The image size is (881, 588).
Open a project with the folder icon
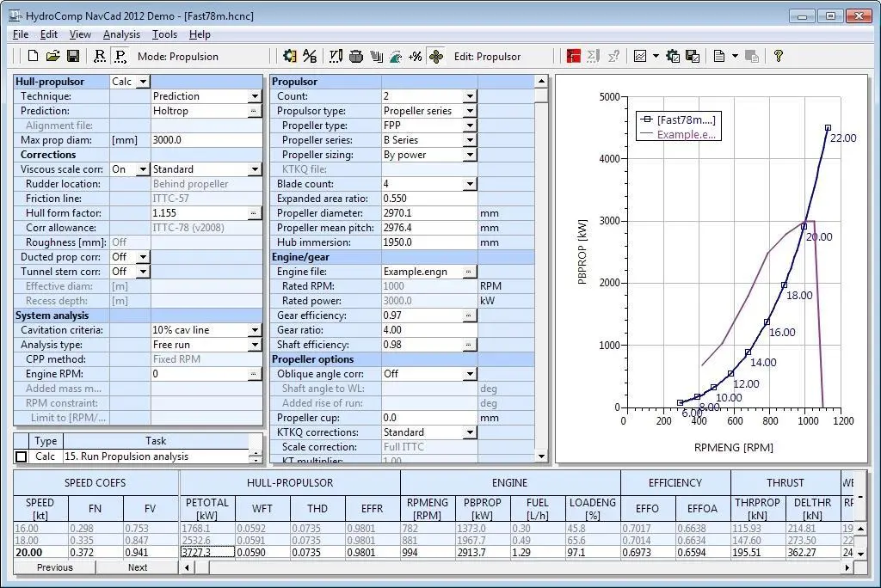pos(52,56)
